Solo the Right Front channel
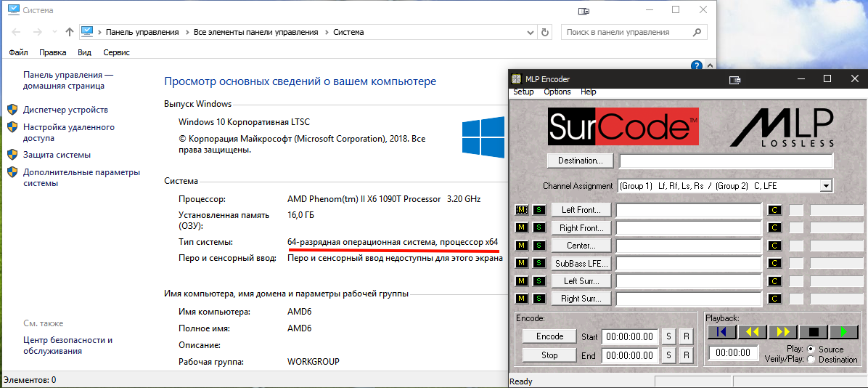This screenshot has width=868, height=388. point(539,228)
